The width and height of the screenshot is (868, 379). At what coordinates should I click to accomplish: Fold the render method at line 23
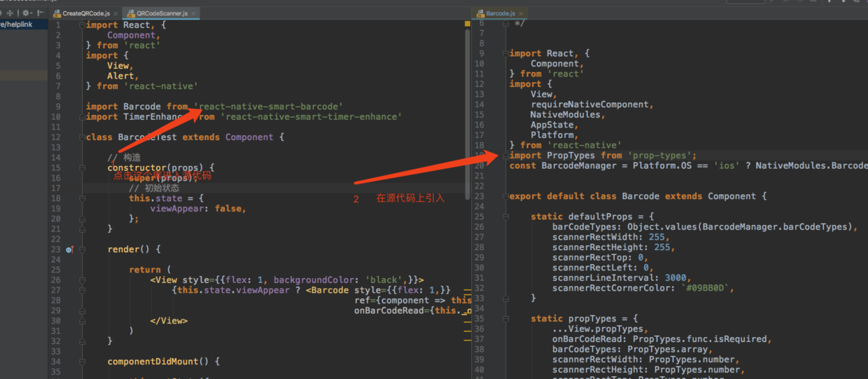(83, 249)
